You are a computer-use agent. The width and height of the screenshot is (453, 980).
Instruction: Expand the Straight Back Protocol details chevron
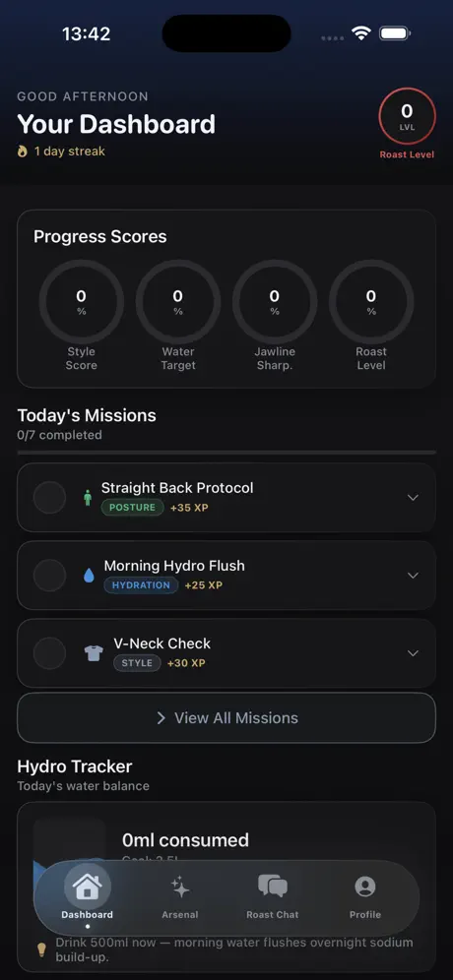[x=413, y=498]
